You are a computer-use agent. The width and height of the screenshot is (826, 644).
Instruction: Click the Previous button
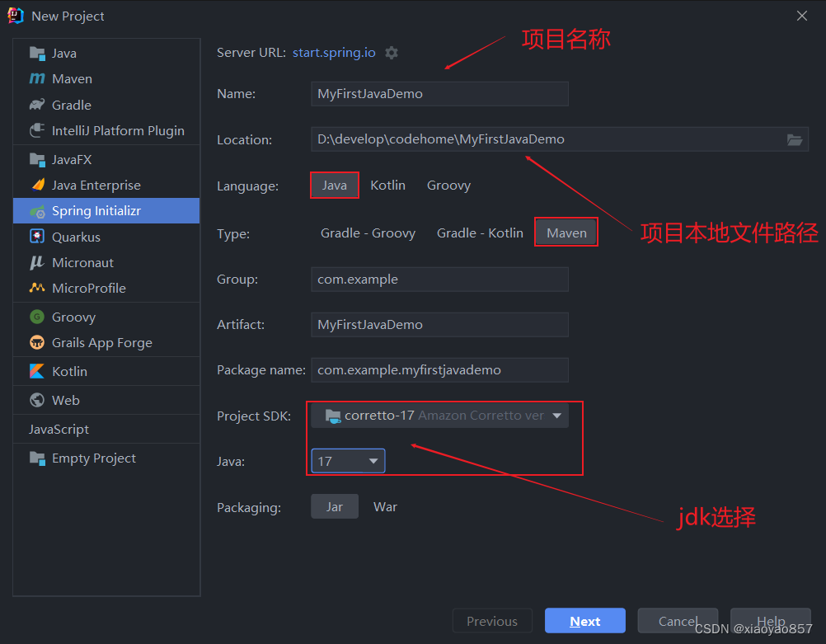pyautogui.click(x=492, y=621)
